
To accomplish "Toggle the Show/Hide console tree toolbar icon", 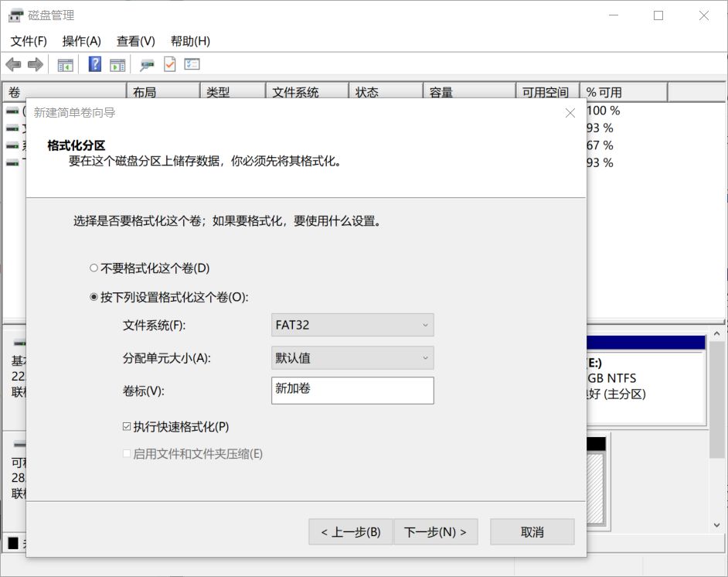I will click(65, 64).
